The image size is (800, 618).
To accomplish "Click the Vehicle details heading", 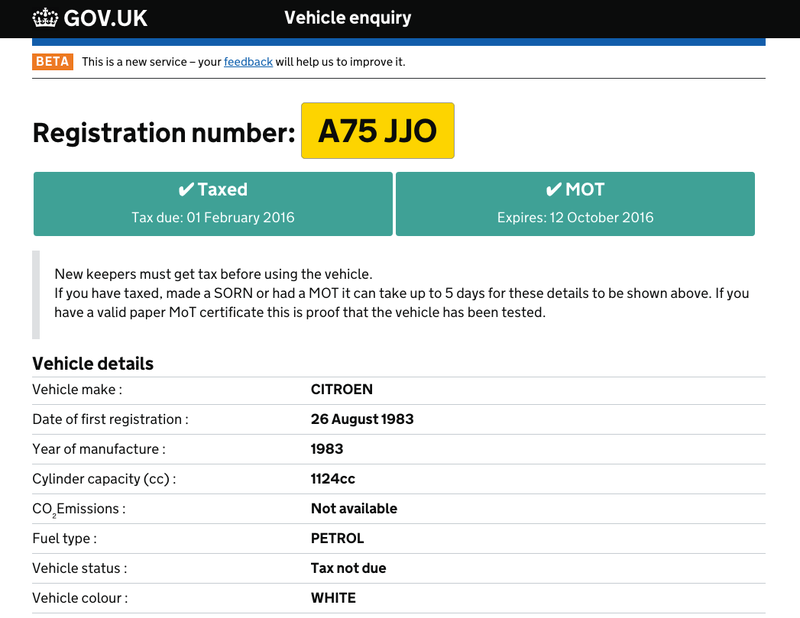I will point(93,363).
